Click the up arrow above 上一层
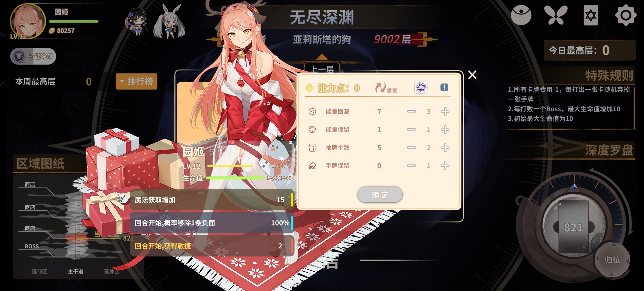 click(x=321, y=57)
